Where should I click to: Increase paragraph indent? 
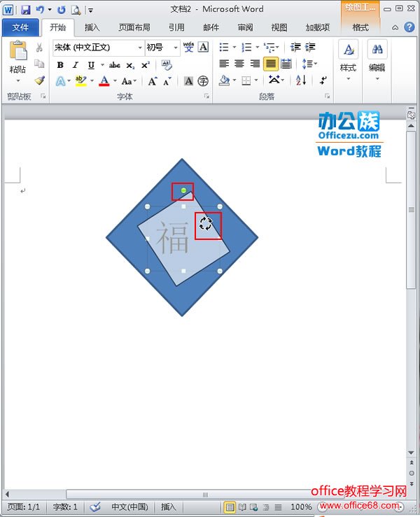click(x=310, y=48)
